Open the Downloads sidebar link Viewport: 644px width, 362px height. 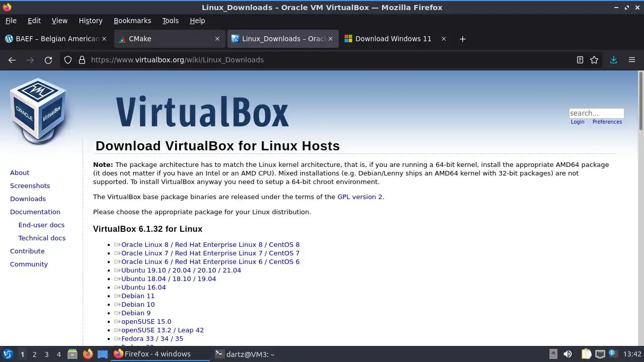pos(28,199)
